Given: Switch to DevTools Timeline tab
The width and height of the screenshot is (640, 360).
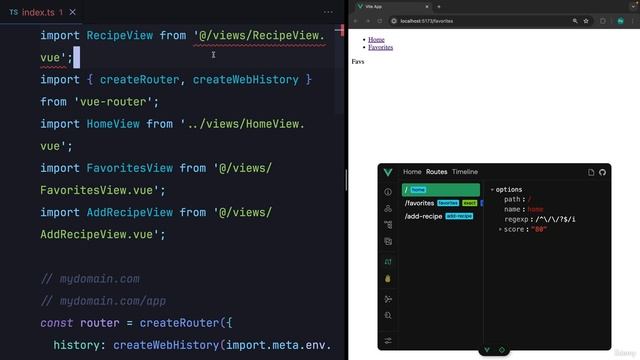Looking at the screenshot, I should 465,172.
